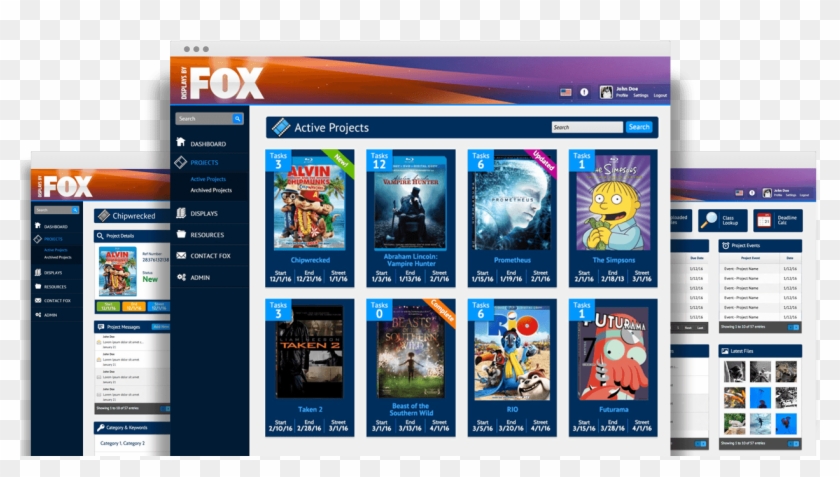Open The Simpsons project card
The image size is (840, 477).
(x=613, y=218)
